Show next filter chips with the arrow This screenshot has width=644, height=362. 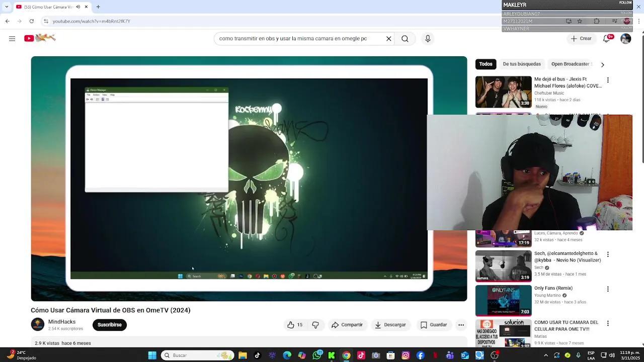click(602, 64)
